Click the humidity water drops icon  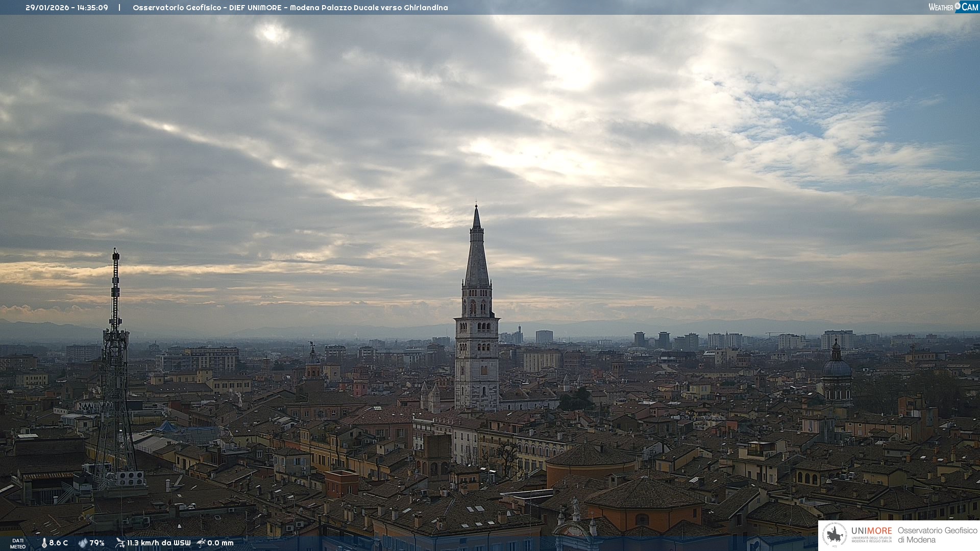83,543
